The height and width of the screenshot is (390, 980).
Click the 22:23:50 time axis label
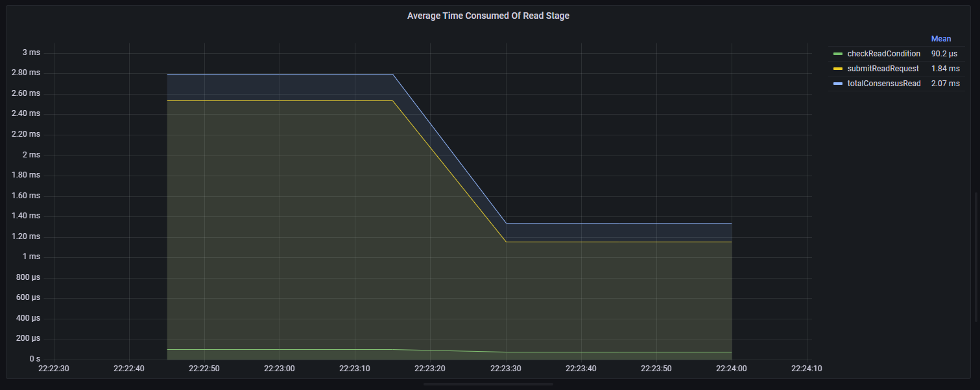(x=656, y=369)
